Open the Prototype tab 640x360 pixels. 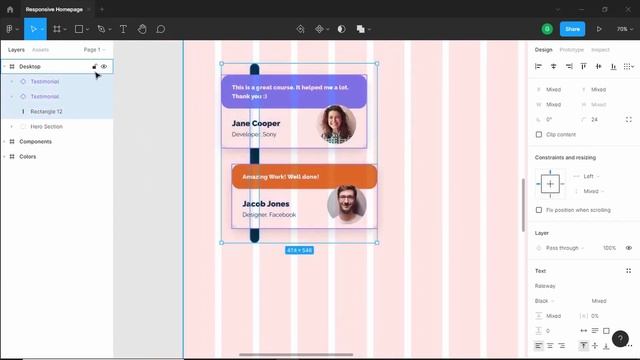point(571,50)
